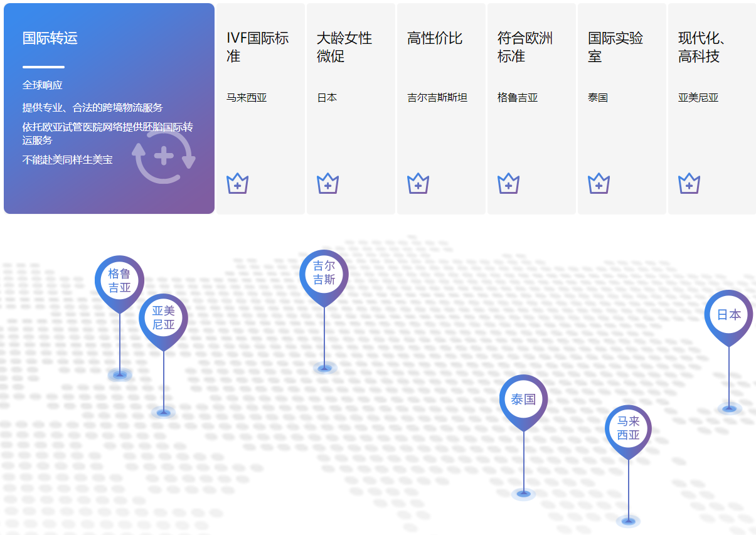
Task: Click the 格鲁吉亚 map marker
Action: 119,280
